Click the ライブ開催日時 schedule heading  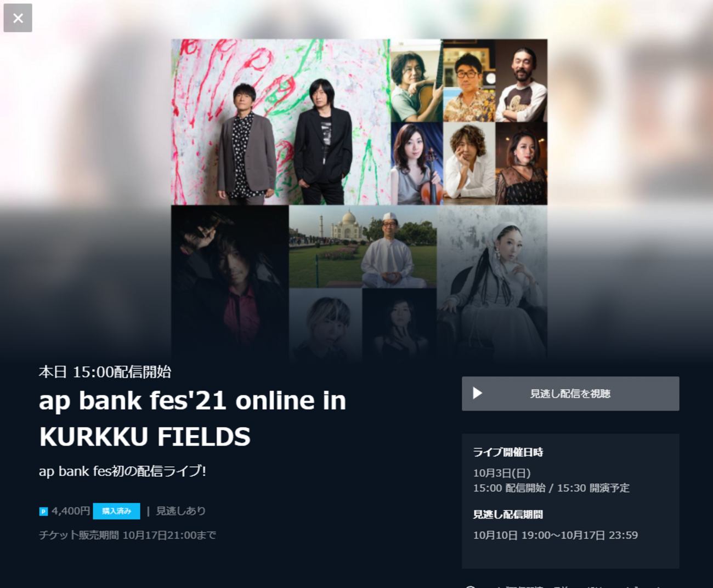point(508,452)
